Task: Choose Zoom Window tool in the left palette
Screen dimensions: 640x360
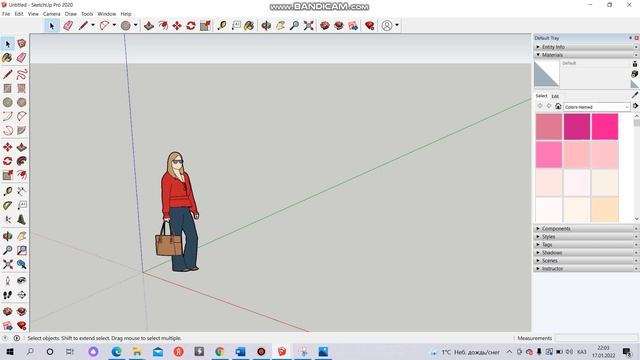Action: [22, 250]
